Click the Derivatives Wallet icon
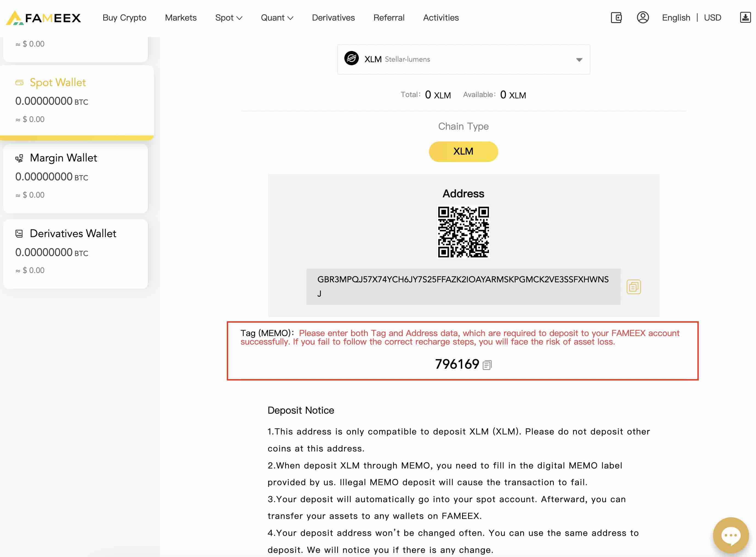 pos(19,234)
